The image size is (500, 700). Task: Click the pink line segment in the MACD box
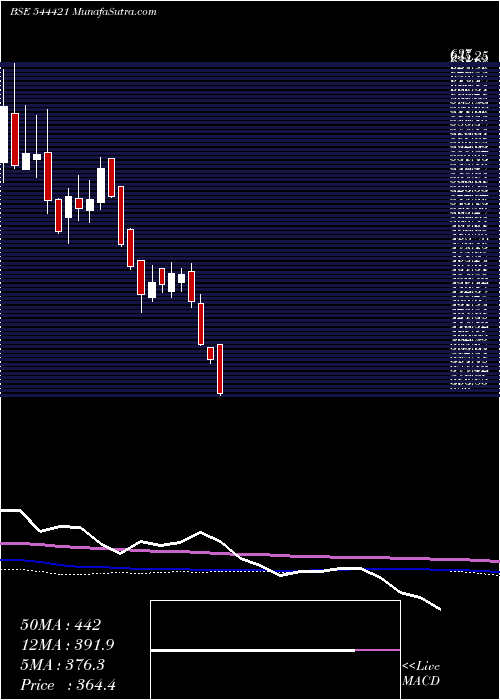pyautogui.click(x=378, y=650)
